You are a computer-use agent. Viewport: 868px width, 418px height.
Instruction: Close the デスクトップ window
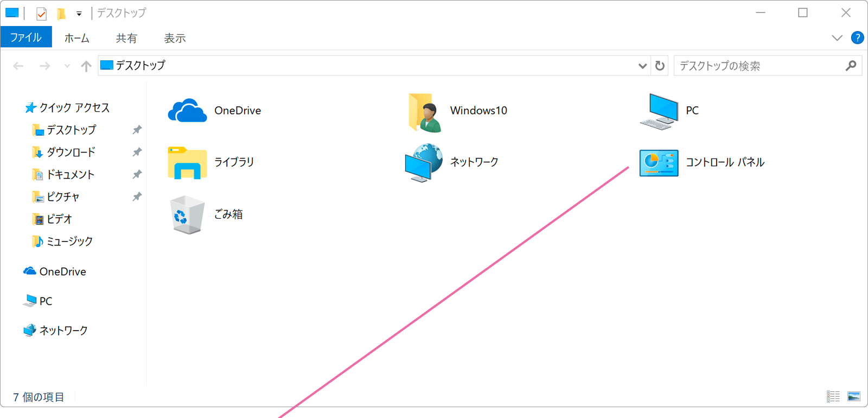pos(846,12)
